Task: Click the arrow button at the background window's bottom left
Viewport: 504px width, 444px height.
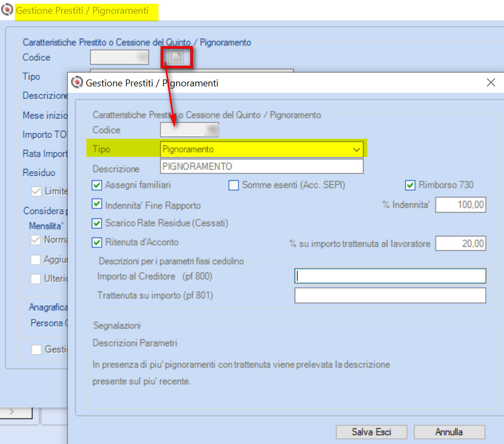Action: tap(16, 412)
